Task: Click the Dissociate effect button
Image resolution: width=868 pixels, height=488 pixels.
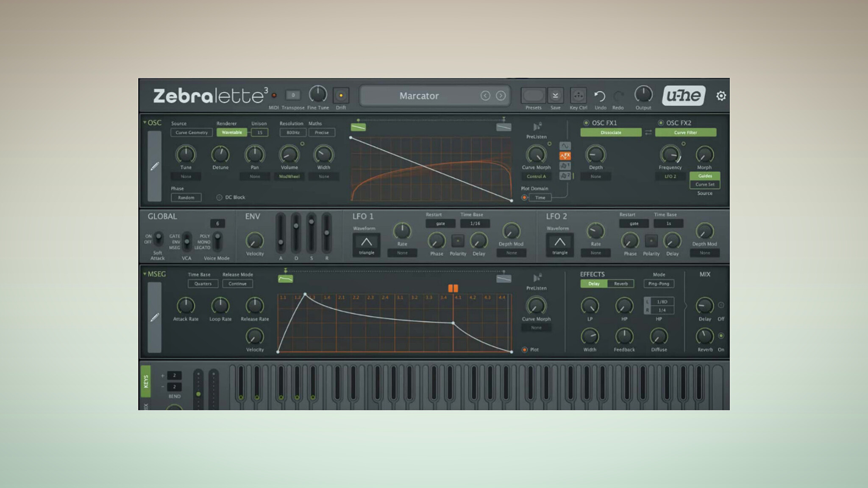Action: coord(611,133)
